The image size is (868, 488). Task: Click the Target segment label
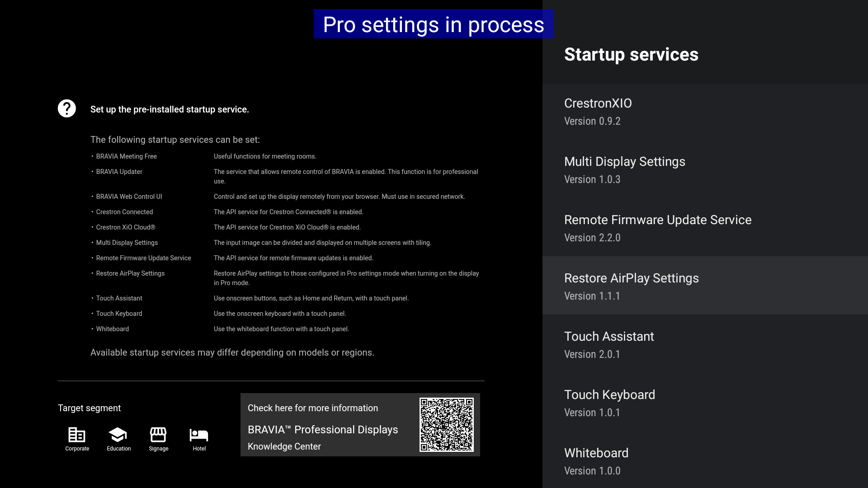point(89,408)
